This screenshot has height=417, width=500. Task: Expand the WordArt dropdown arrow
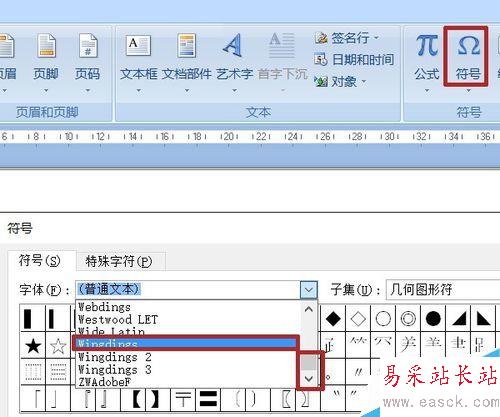pyautogui.click(x=234, y=90)
